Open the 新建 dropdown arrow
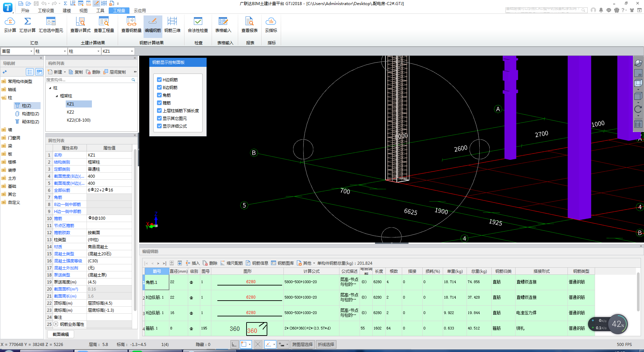This screenshot has width=644, height=352. click(x=65, y=72)
